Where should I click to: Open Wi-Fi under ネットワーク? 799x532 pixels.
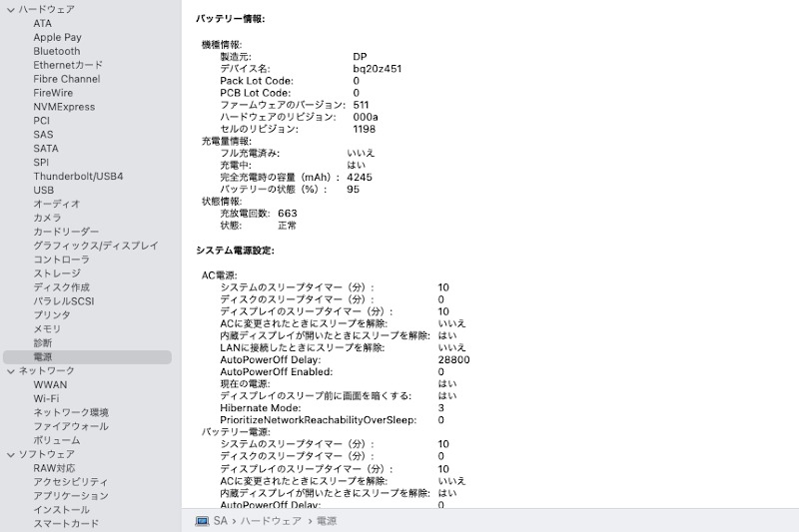click(46, 398)
